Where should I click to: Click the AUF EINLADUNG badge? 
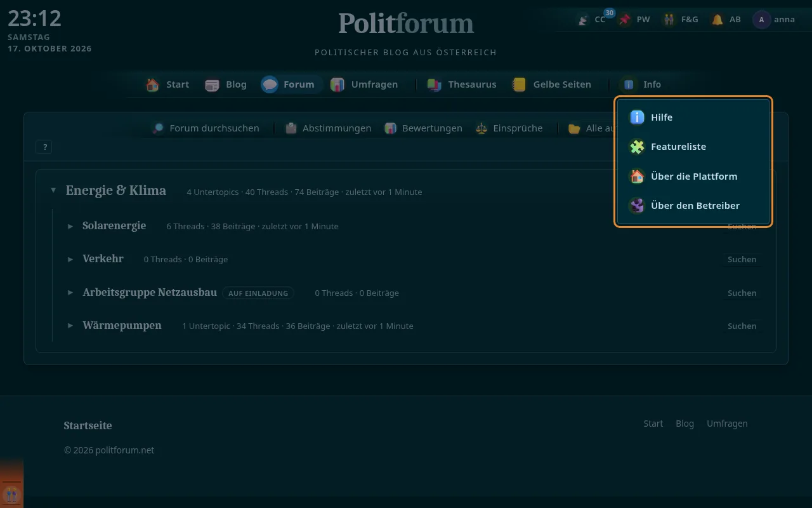tap(258, 293)
